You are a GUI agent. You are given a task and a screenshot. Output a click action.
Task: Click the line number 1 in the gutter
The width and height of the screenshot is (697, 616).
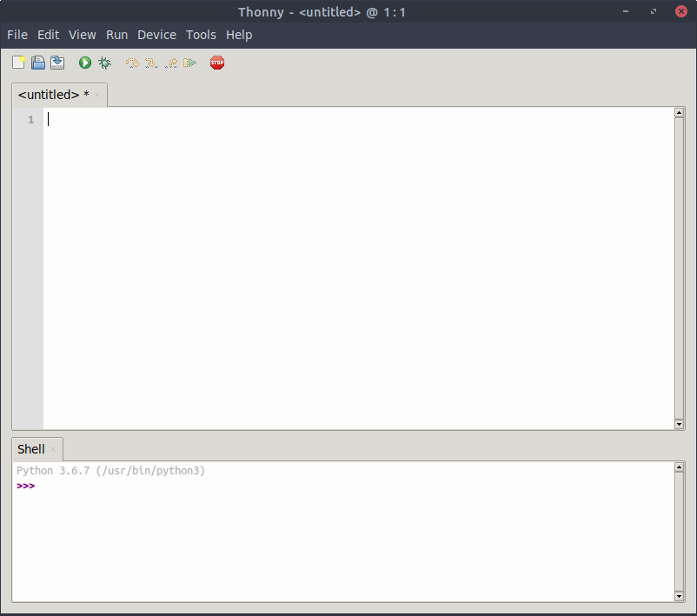pyautogui.click(x=31, y=120)
